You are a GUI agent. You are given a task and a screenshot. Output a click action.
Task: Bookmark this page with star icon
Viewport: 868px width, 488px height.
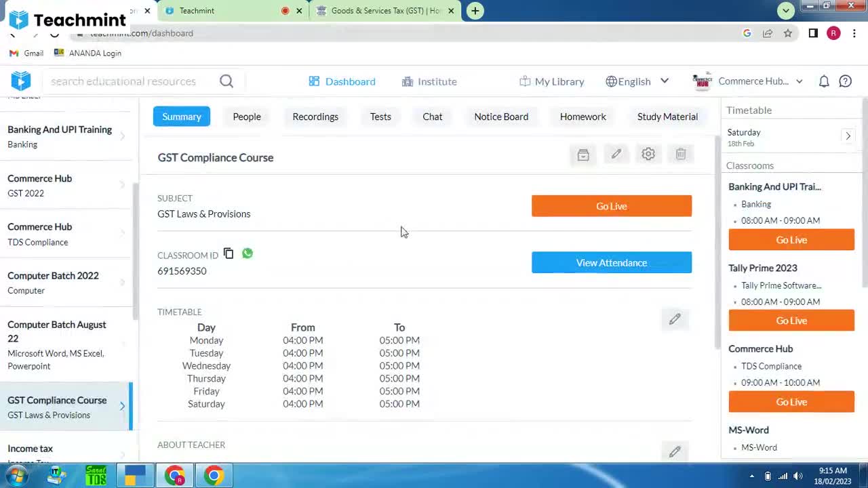click(788, 33)
